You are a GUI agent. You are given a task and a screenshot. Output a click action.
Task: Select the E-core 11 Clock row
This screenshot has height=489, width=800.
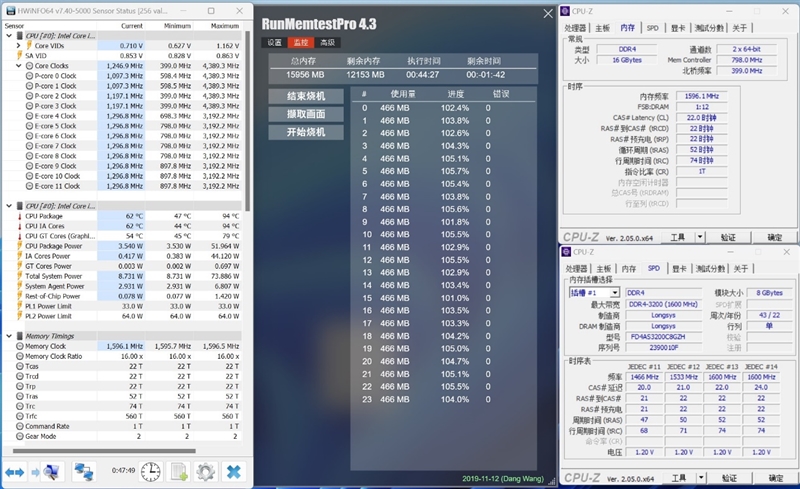pyautogui.click(x=122, y=186)
